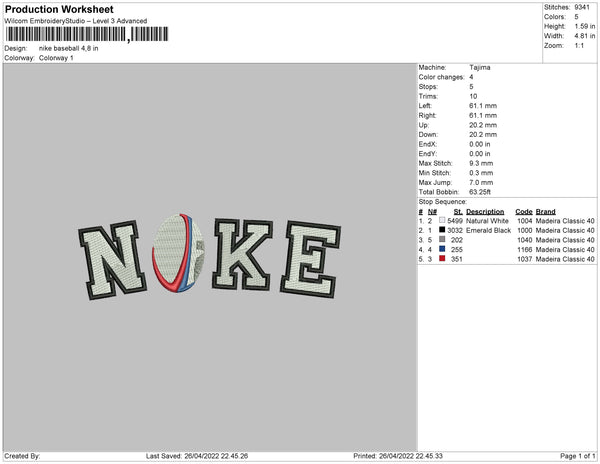The width and height of the screenshot is (600, 464).
Task: Click Madeira Classic 40 in row 3
Action: (565, 240)
